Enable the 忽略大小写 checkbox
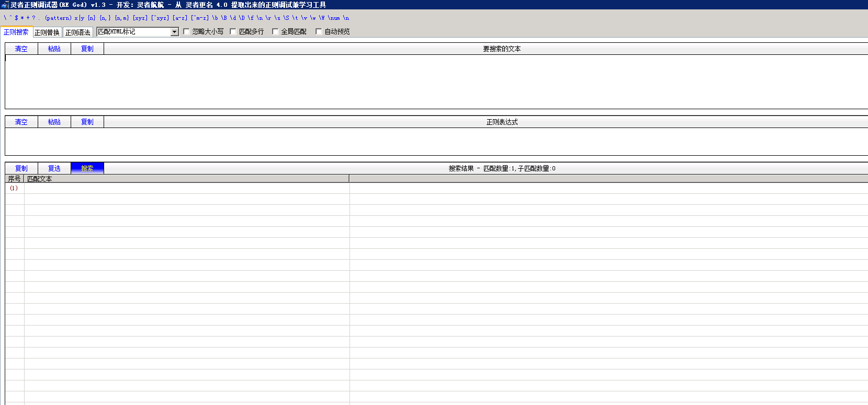 [186, 32]
